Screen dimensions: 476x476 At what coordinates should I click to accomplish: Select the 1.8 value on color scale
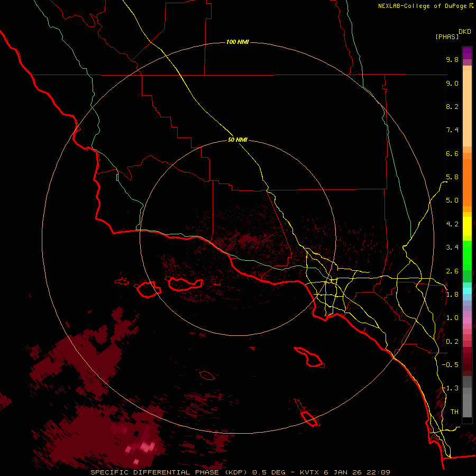click(452, 295)
